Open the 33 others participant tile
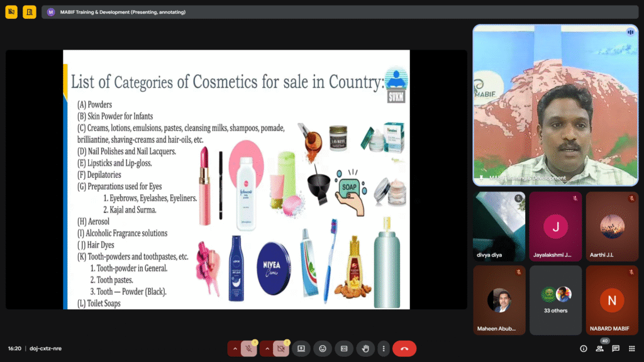Screen dimensions: 644x362 (555, 300)
